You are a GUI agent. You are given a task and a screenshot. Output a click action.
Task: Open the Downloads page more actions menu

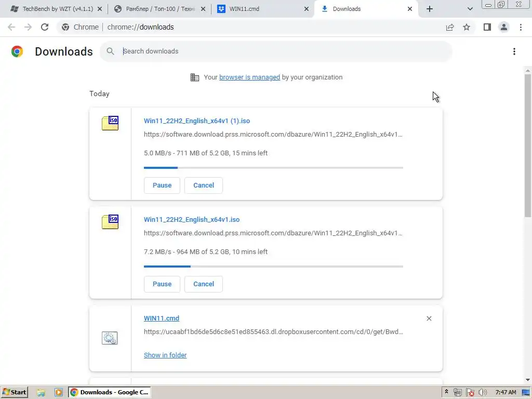coord(514,51)
